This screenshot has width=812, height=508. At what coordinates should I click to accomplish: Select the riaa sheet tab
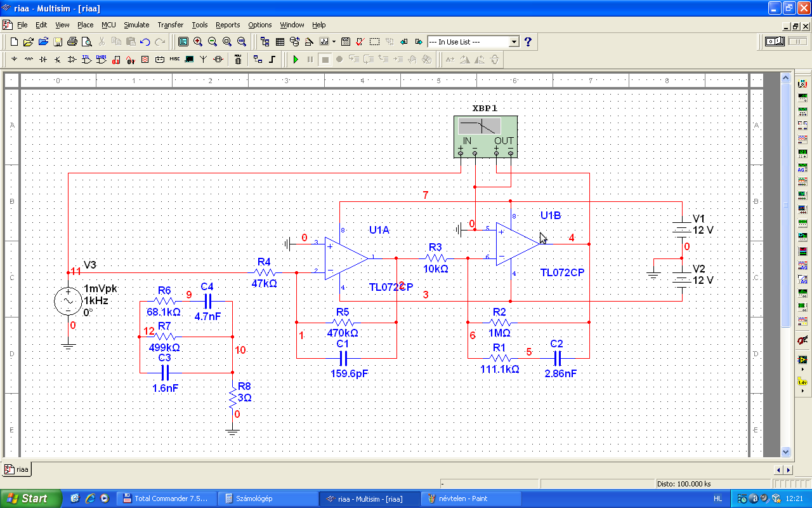point(17,469)
